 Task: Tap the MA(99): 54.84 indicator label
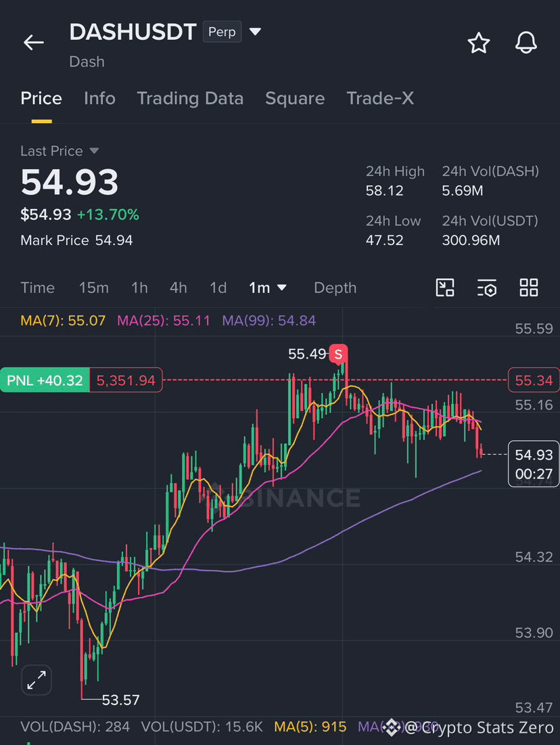pos(269,320)
